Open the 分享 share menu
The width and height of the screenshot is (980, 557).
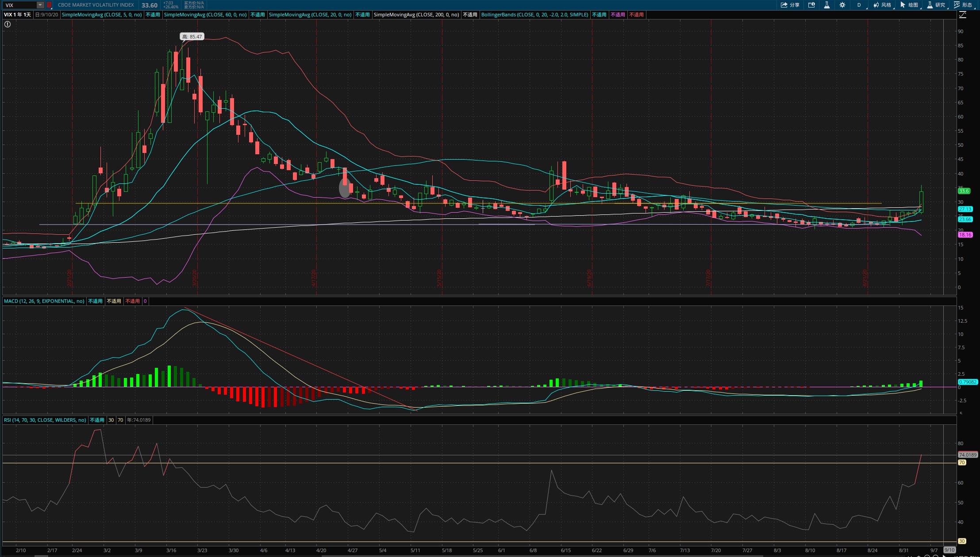[x=790, y=5]
